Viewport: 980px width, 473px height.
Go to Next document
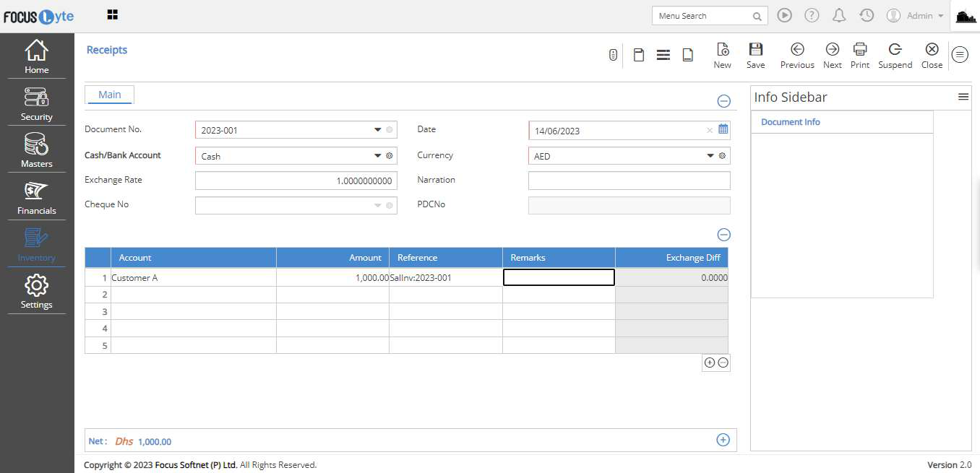[833, 55]
